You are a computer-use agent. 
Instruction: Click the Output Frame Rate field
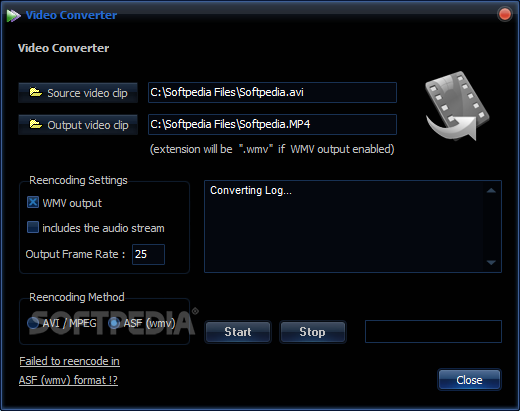tap(148, 254)
